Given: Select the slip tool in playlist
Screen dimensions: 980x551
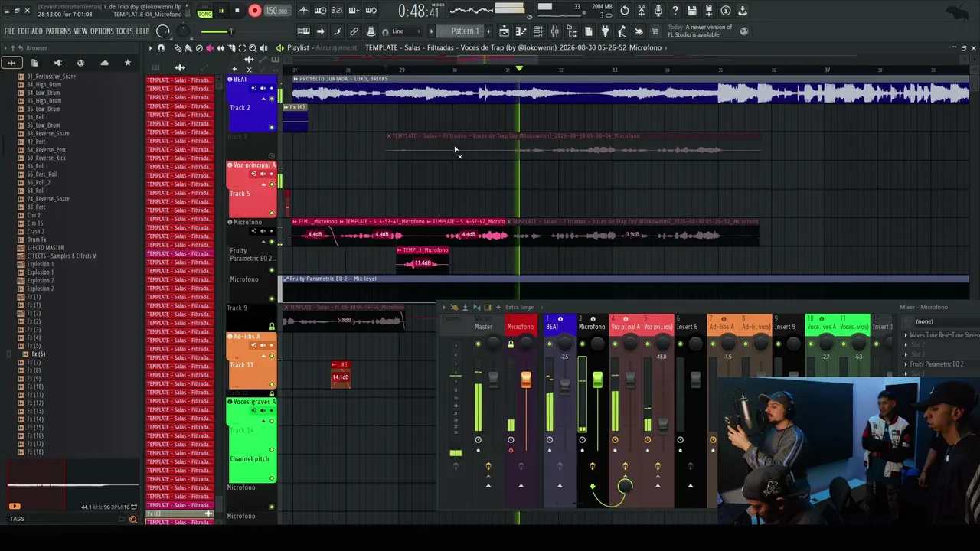Looking at the screenshot, I should [x=220, y=48].
